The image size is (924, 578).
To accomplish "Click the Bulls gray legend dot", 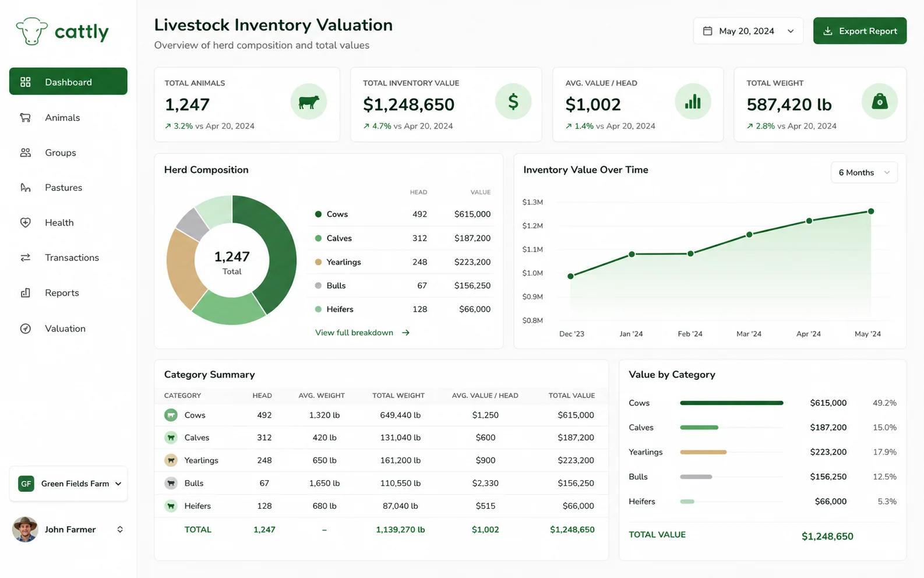I will tap(318, 286).
